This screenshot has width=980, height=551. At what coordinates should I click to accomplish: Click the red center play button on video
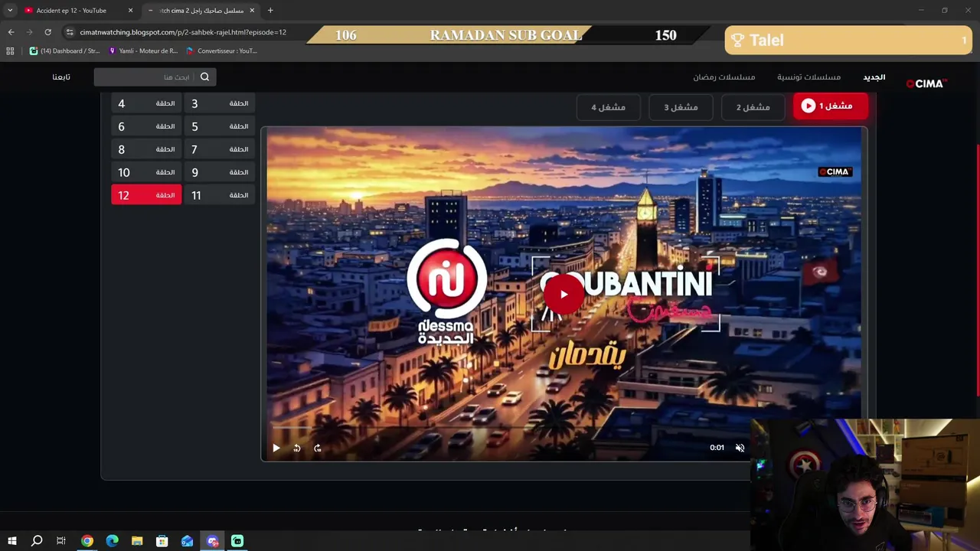click(x=564, y=295)
